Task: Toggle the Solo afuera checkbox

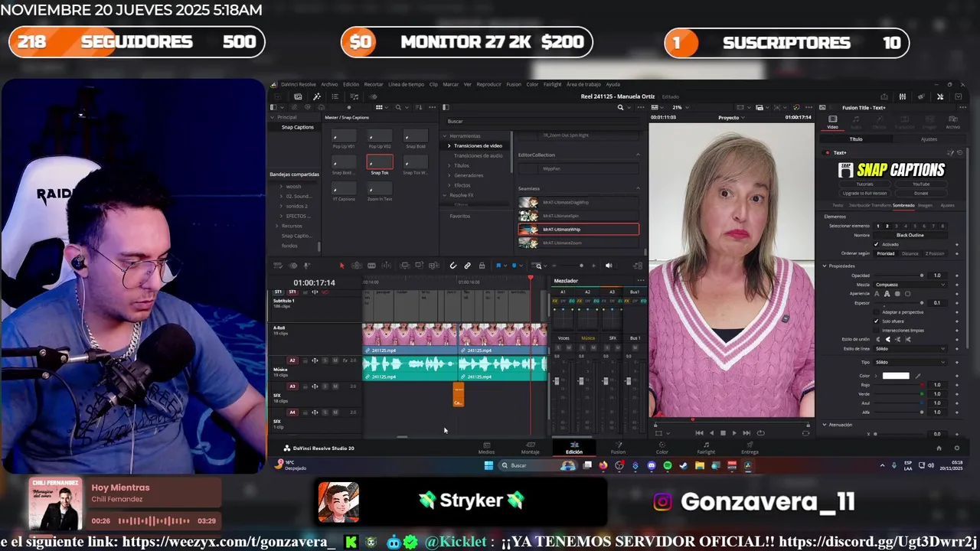Action: point(877,321)
